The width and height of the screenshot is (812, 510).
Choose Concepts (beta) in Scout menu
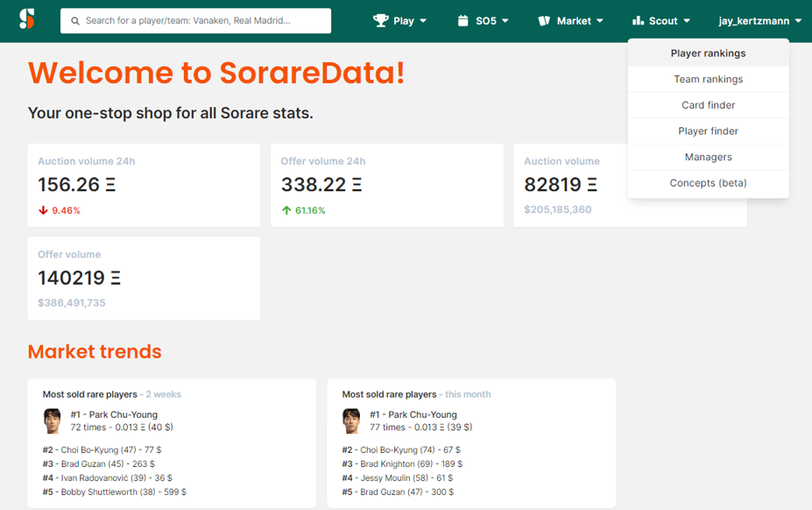(x=708, y=183)
